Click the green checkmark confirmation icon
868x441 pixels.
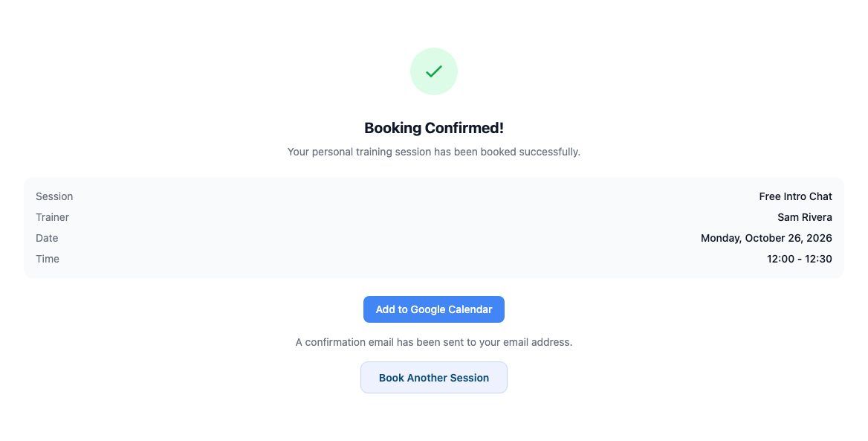[x=434, y=71]
